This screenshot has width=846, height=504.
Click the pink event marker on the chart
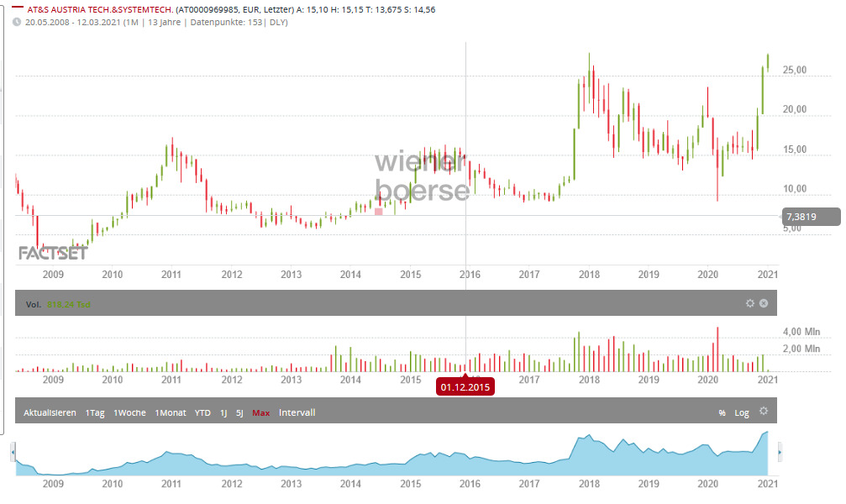tap(379, 211)
